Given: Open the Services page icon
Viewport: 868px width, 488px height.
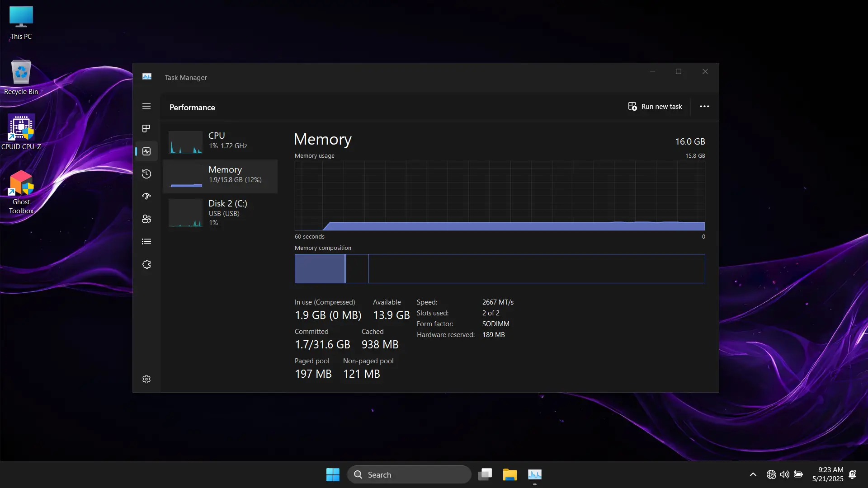Looking at the screenshot, I should click(x=146, y=264).
